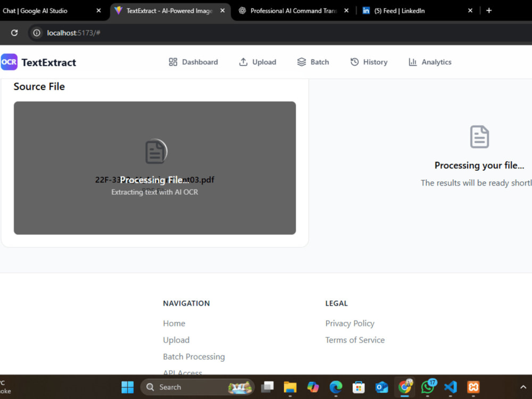This screenshot has width=532, height=399.
Task: Open the Batch nav item
Action: click(x=313, y=62)
